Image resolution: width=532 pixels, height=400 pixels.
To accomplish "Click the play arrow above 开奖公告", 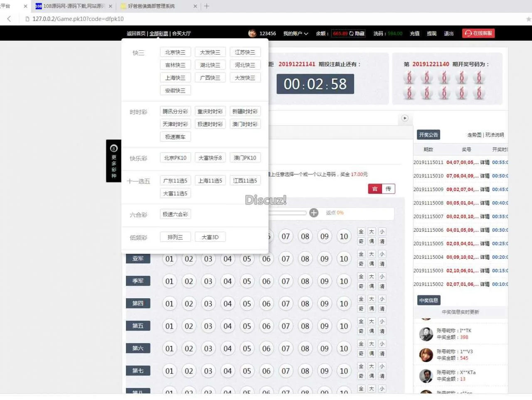I will coord(405,118).
